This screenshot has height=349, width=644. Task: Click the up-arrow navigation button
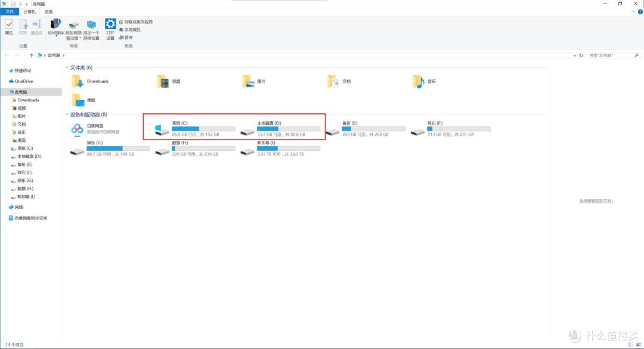coord(31,55)
